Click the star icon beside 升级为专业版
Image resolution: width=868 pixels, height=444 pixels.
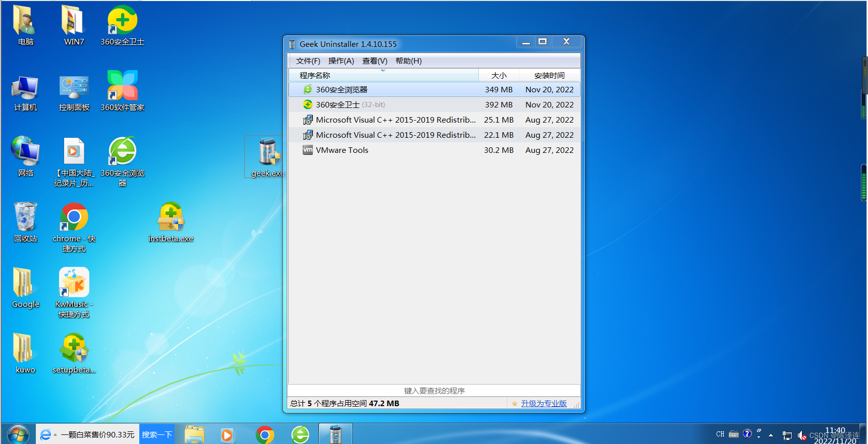[x=514, y=404]
